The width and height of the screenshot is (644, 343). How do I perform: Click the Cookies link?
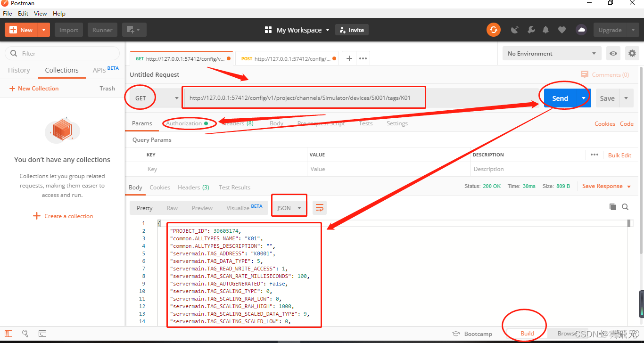604,123
